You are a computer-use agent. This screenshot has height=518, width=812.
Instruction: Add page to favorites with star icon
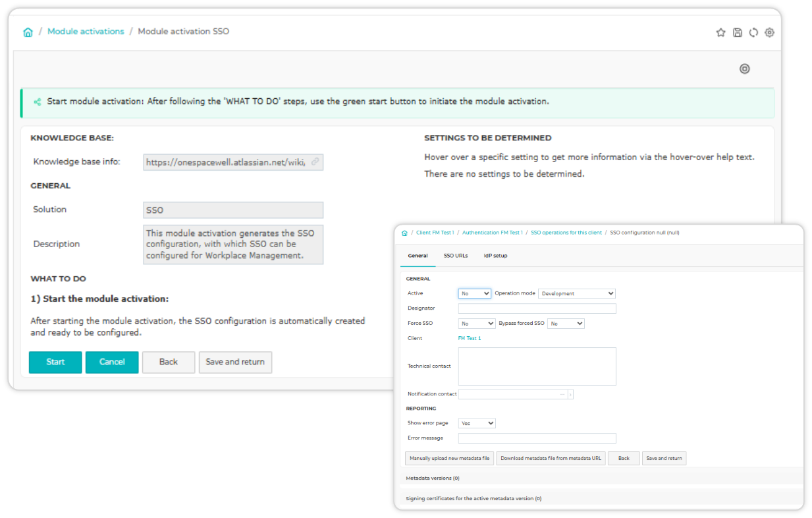[x=720, y=32]
